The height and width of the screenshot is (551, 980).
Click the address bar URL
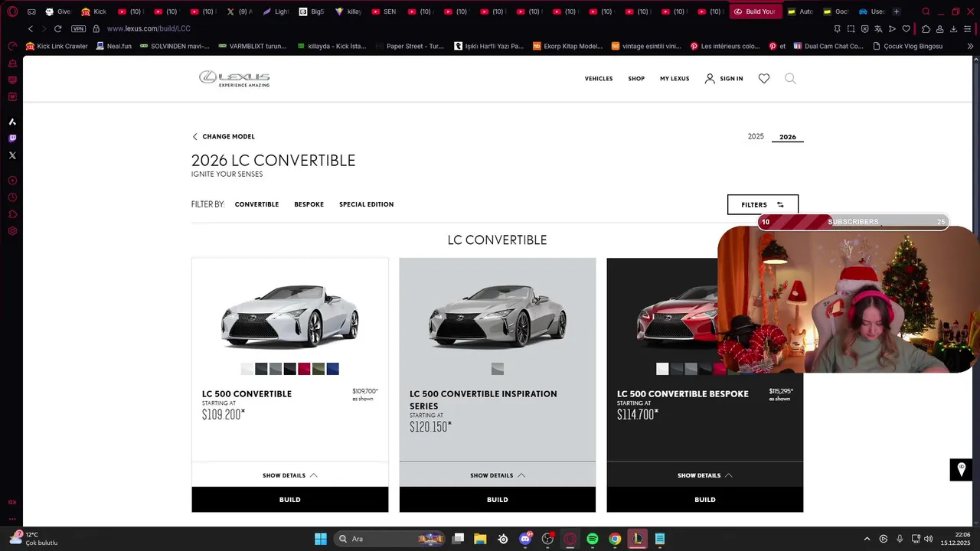[149, 28]
